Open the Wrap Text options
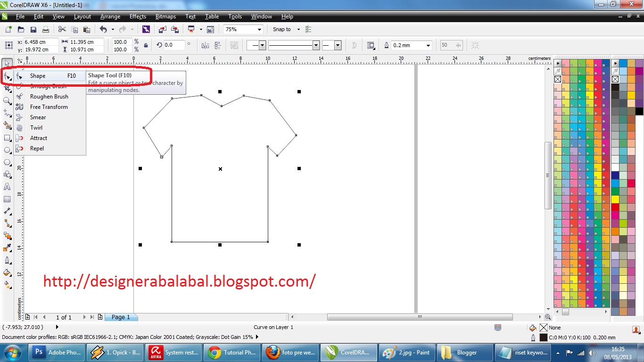 tap(371, 45)
